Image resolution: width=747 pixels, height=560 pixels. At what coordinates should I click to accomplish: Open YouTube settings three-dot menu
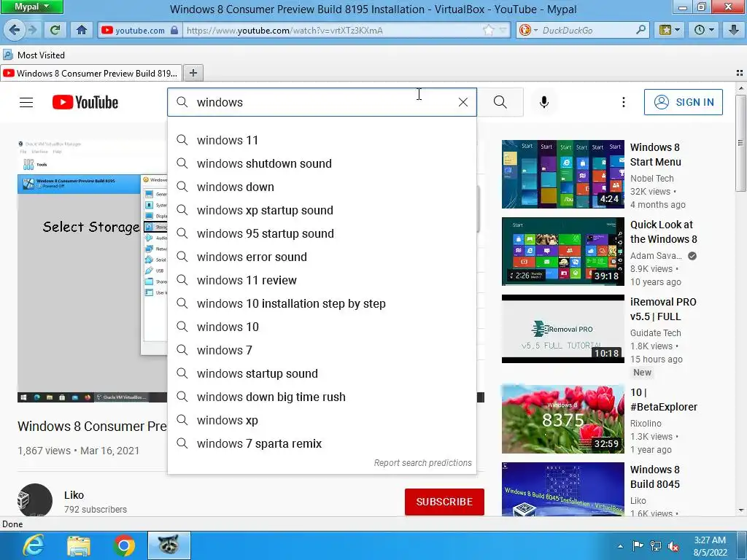[x=623, y=102]
